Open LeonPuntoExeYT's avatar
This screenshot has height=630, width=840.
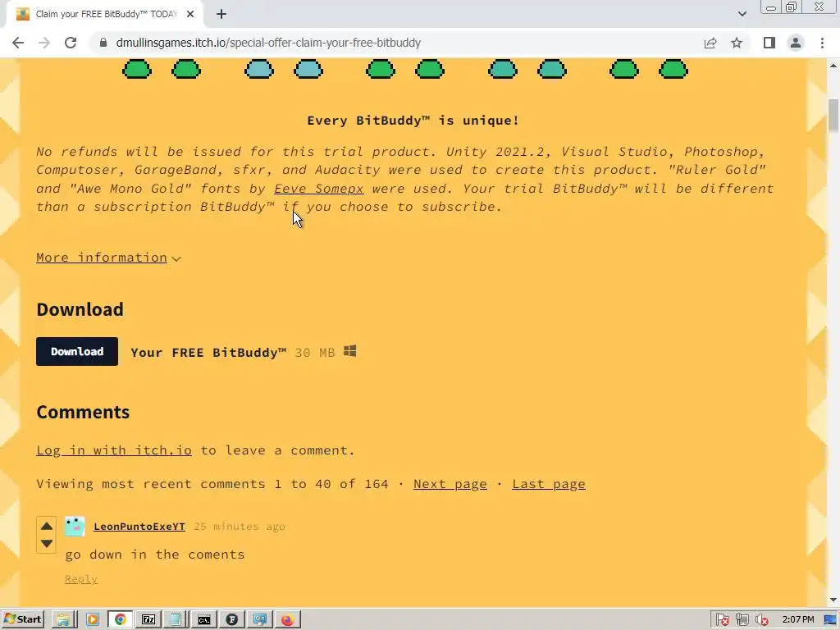(x=75, y=526)
